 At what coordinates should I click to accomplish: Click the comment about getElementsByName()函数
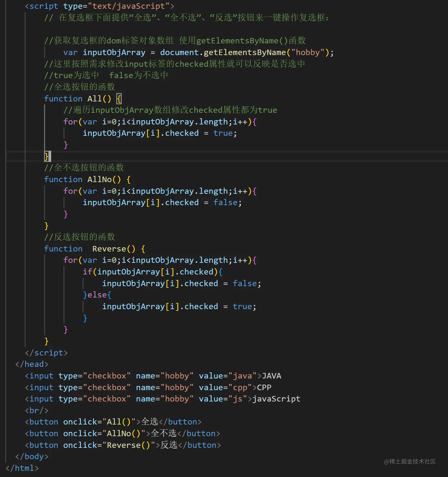point(175,41)
